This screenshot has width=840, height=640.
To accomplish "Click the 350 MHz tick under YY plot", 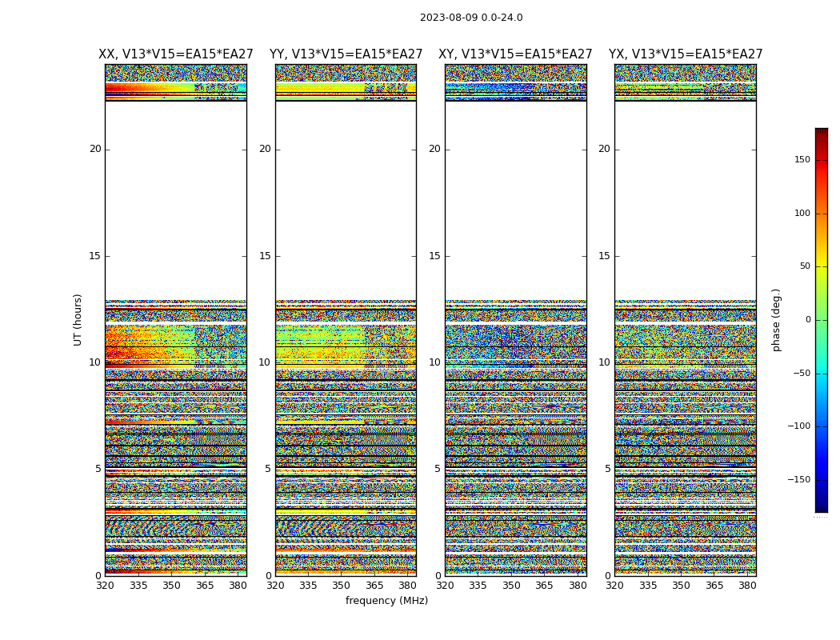I will click(342, 586).
